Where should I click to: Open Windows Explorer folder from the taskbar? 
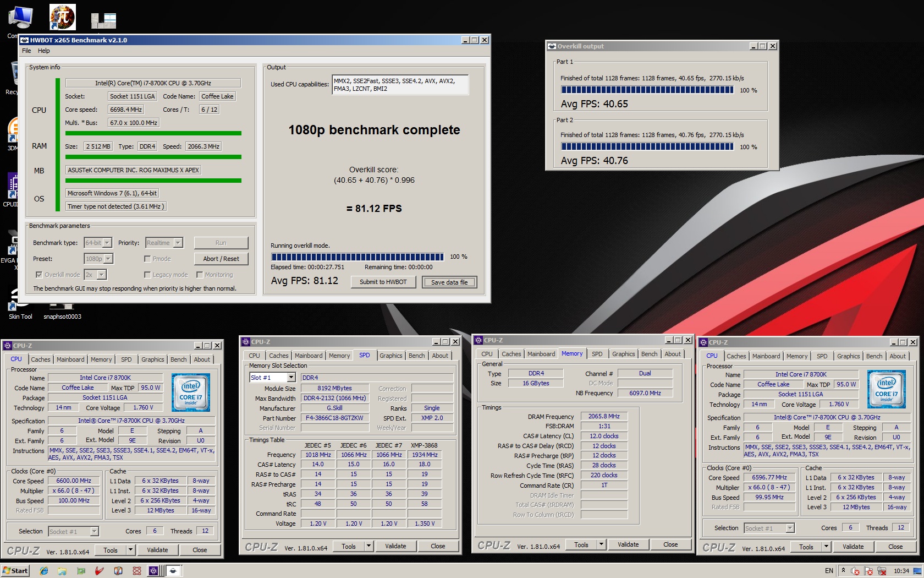click(62, 571)
